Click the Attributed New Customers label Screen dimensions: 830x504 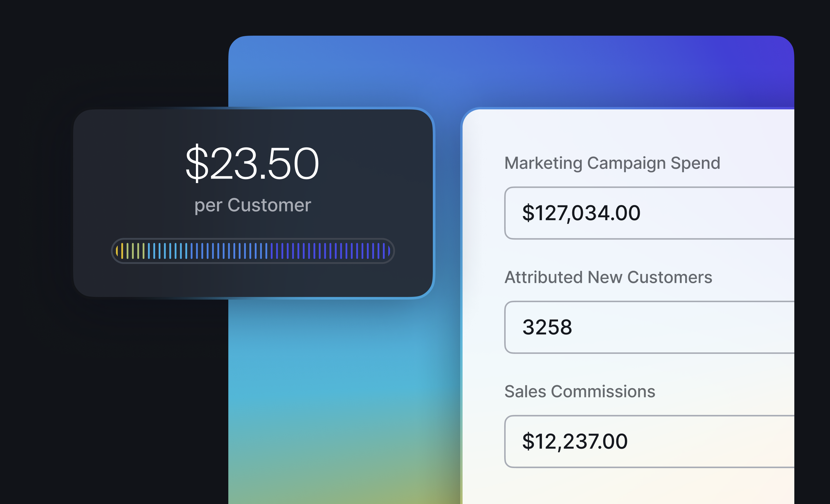point(608,278)
